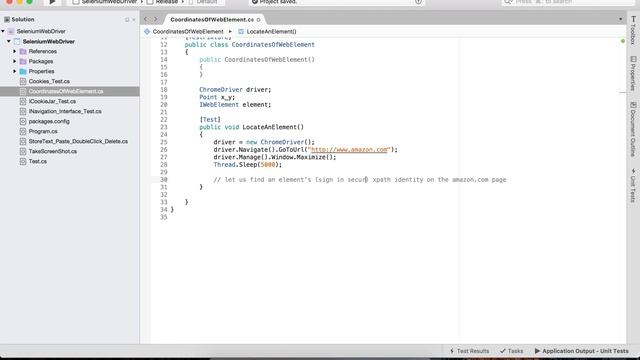
Task: Collapse SeleniumWebDriver project node
Action: [9, 41]
